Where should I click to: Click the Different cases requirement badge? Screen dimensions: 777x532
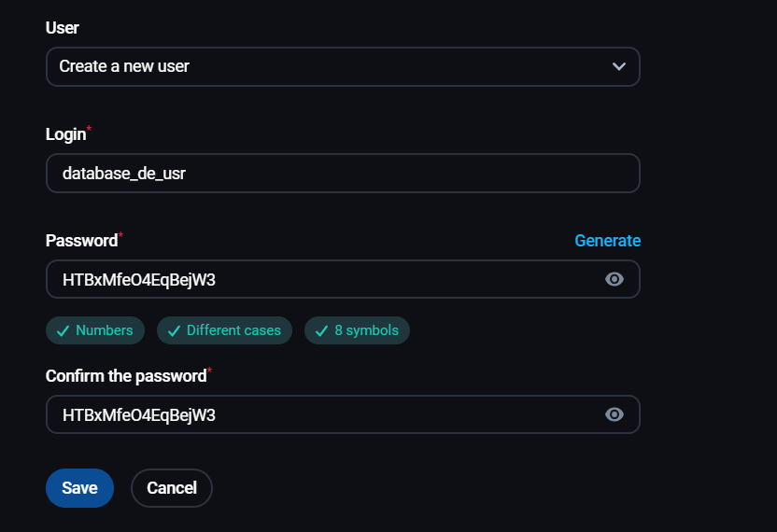coord(224,330)
